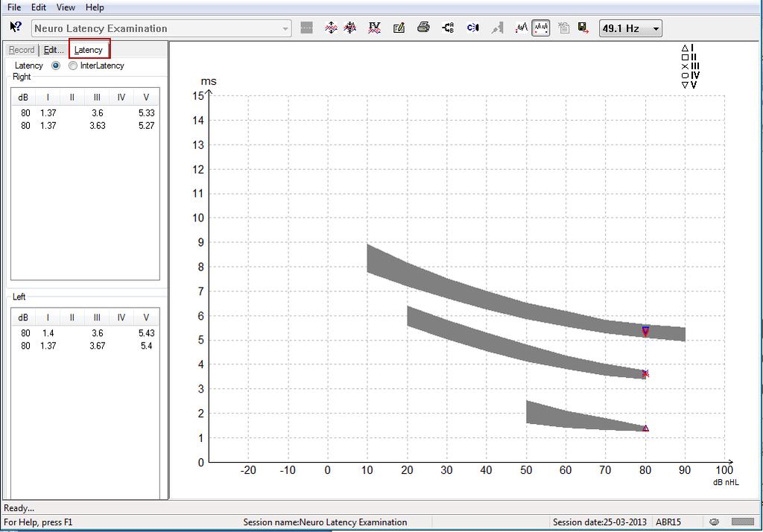Click the save and exit disk icon
The height and width of the screenshot is (532, 763).
tap(583, 28)
